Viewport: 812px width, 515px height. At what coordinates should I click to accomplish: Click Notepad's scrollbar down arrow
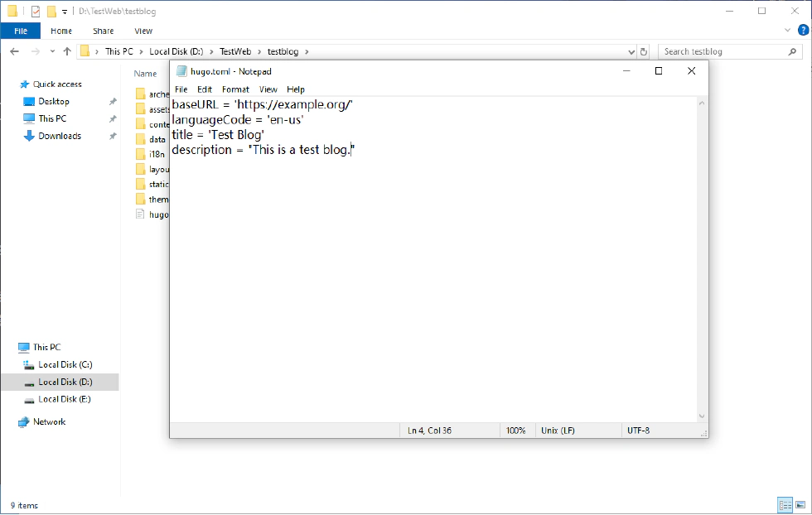point(702,416)
